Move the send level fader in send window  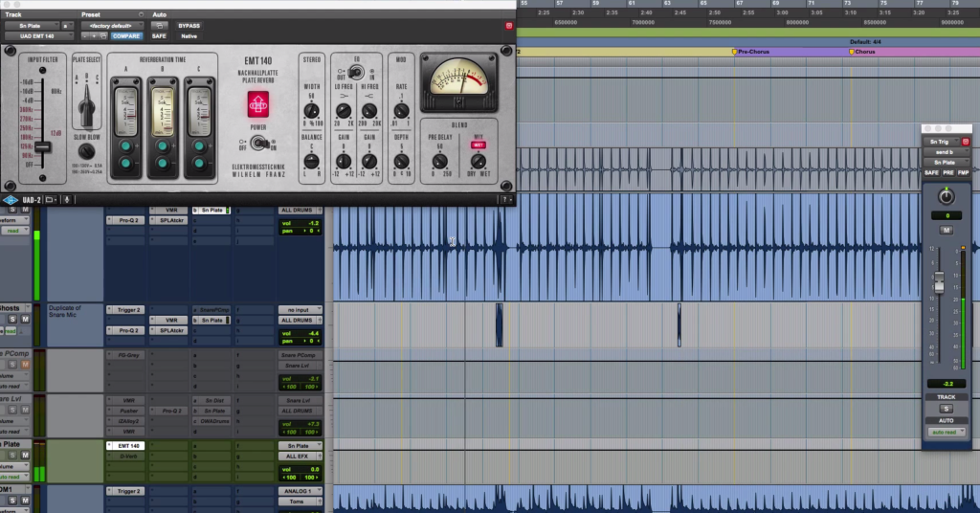(939, 282)
